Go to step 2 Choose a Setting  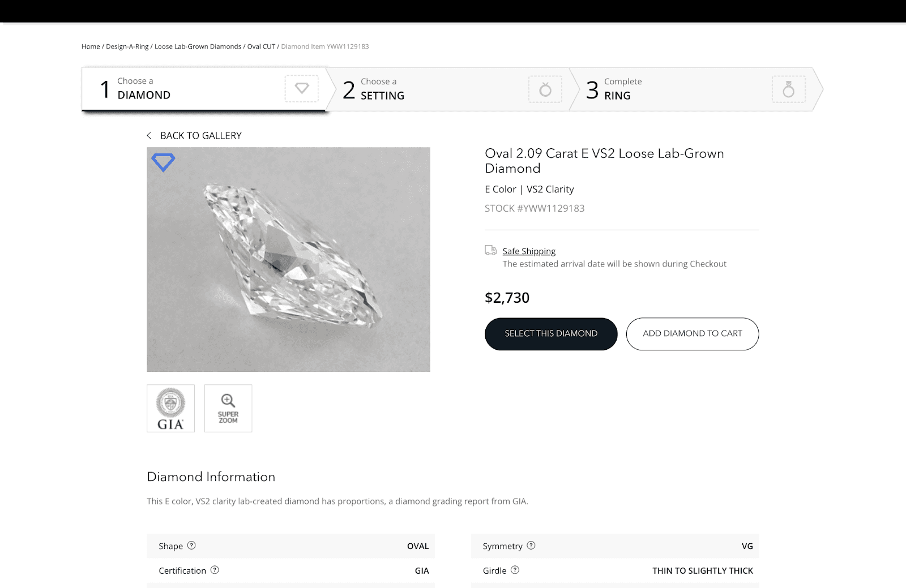click(382, 89)
